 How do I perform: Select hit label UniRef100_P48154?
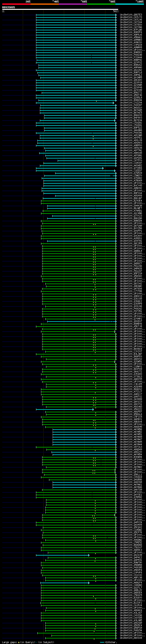pyautogui.click(x=131, y=631)
